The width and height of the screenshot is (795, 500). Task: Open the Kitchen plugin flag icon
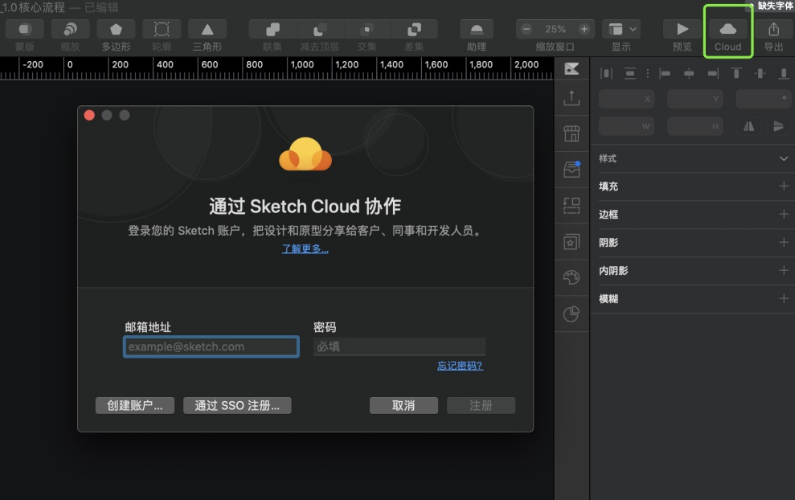point(572,68)
